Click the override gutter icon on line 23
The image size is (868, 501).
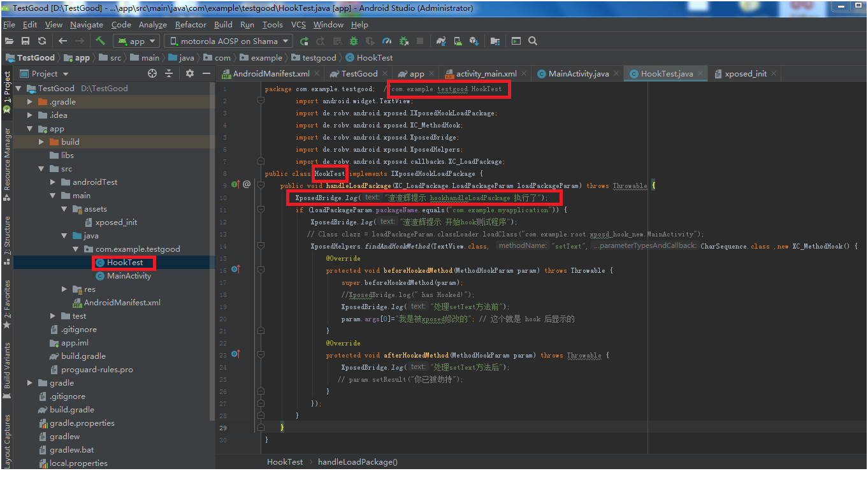tap(236, 354)
